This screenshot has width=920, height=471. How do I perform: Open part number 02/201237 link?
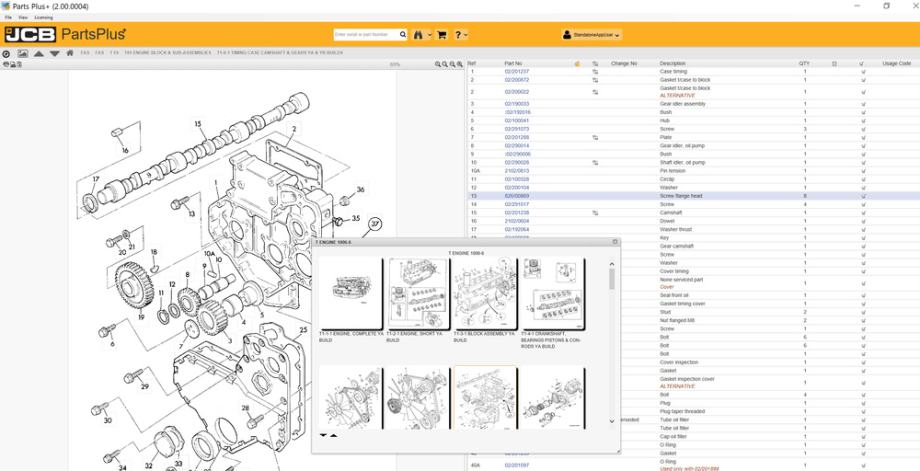pos(516,72)
